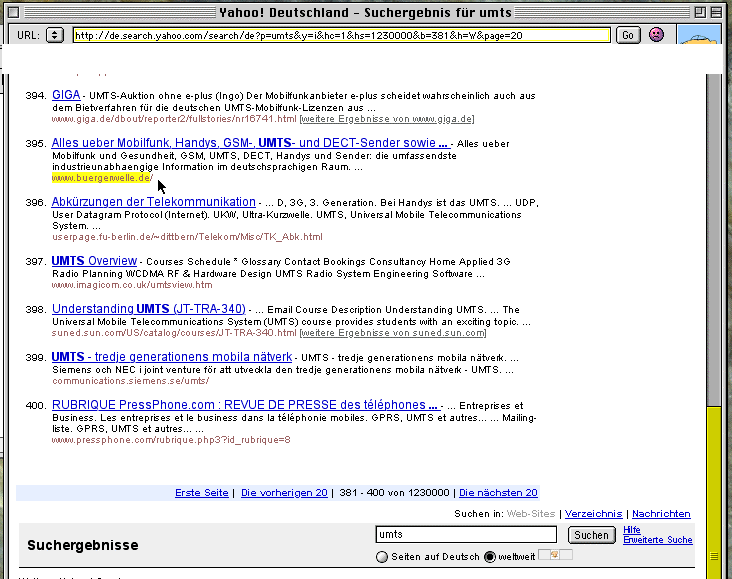732x579 pixels.
Task: Open the 'UMTS Overview' result link
Action: point(94,261)
